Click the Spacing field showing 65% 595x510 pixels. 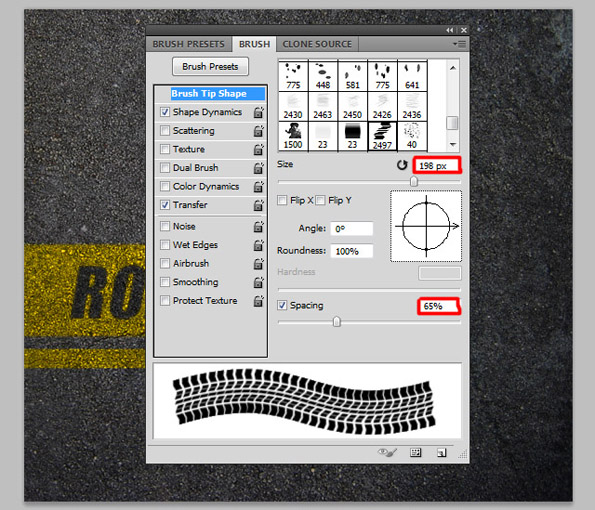coord(439,306)
